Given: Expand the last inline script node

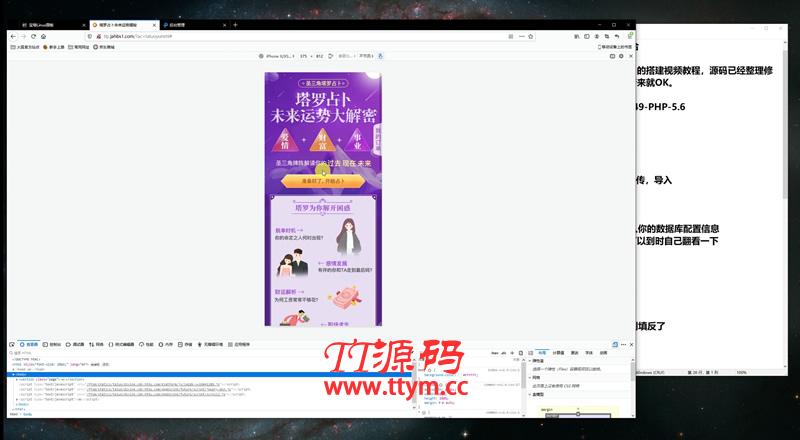Looking at the screenshot, I should pyautogui.click(x=17, y=399).
